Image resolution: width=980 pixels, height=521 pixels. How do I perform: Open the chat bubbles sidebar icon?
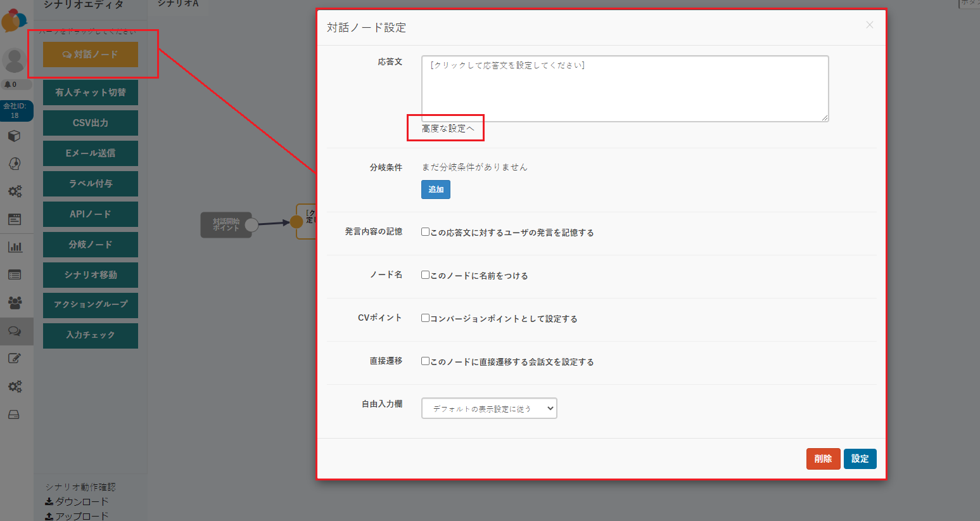[15, 331]
